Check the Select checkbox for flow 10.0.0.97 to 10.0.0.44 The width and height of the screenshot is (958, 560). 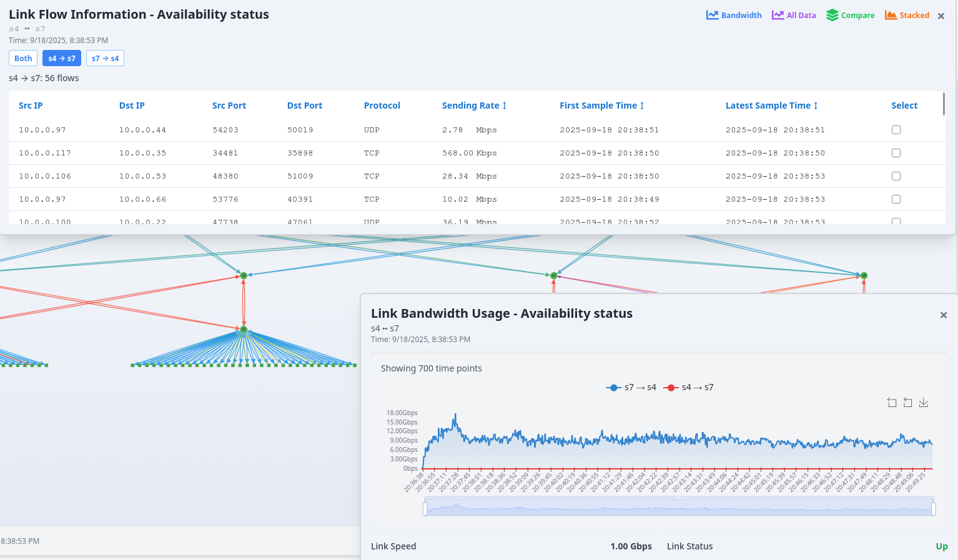[x=896, y=130]
